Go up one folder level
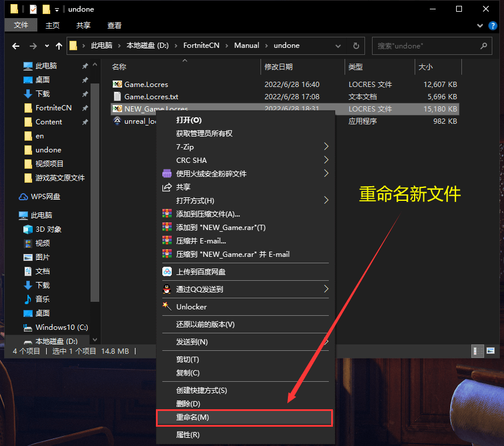Screen dimensions: 504x446 coord(59,46)
